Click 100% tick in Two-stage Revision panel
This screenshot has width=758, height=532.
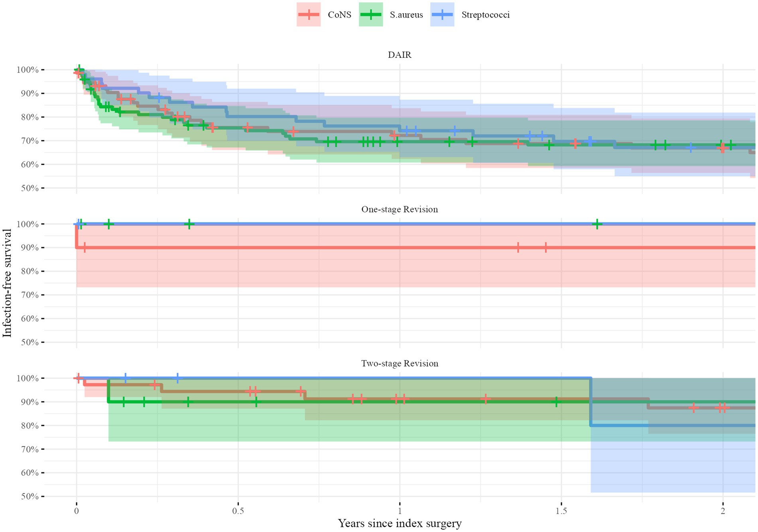(28, 378)
